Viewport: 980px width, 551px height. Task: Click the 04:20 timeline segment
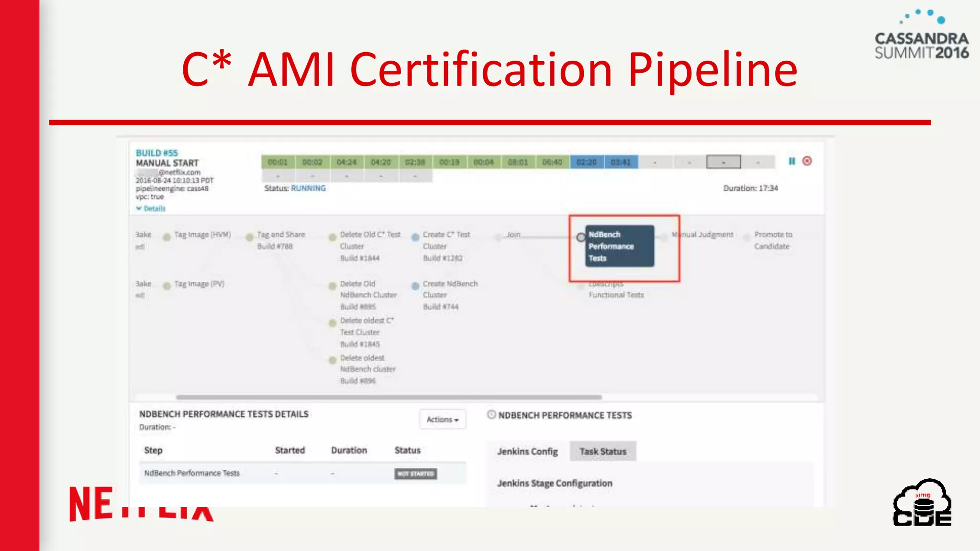point(381,162)
